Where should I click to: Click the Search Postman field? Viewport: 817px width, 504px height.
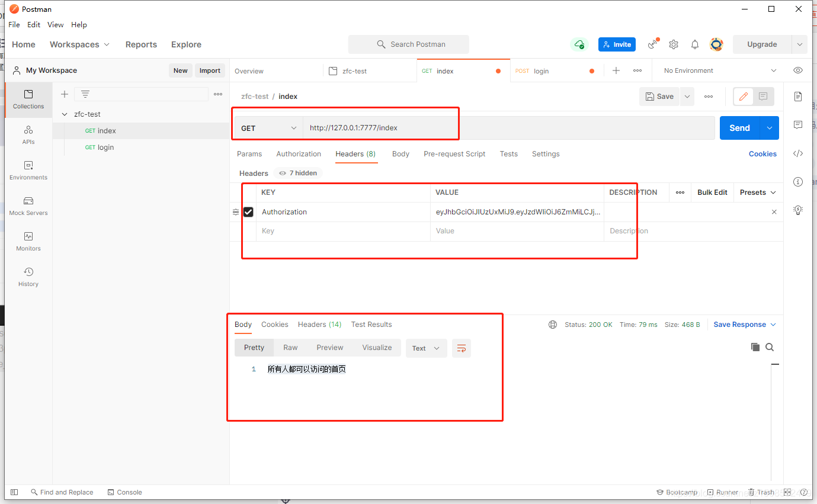pyautogui.click(x=409, y=44)
